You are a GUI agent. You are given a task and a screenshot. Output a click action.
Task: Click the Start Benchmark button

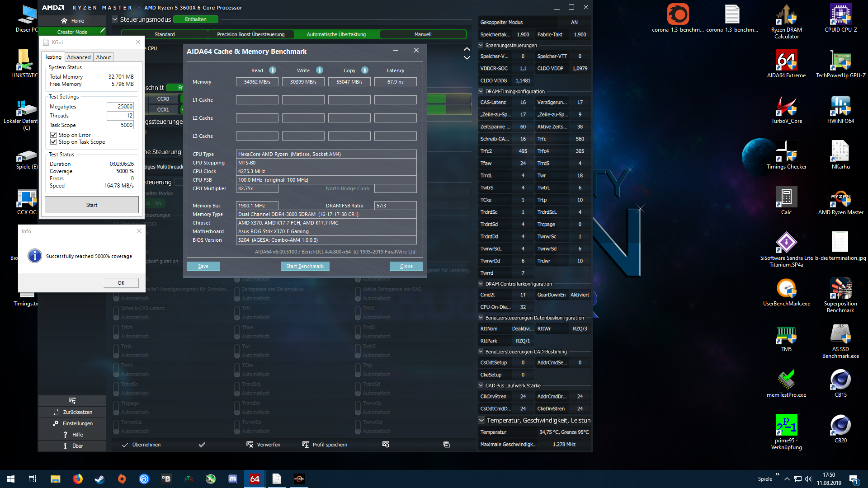pyautogui.click(x=305, y=266)
